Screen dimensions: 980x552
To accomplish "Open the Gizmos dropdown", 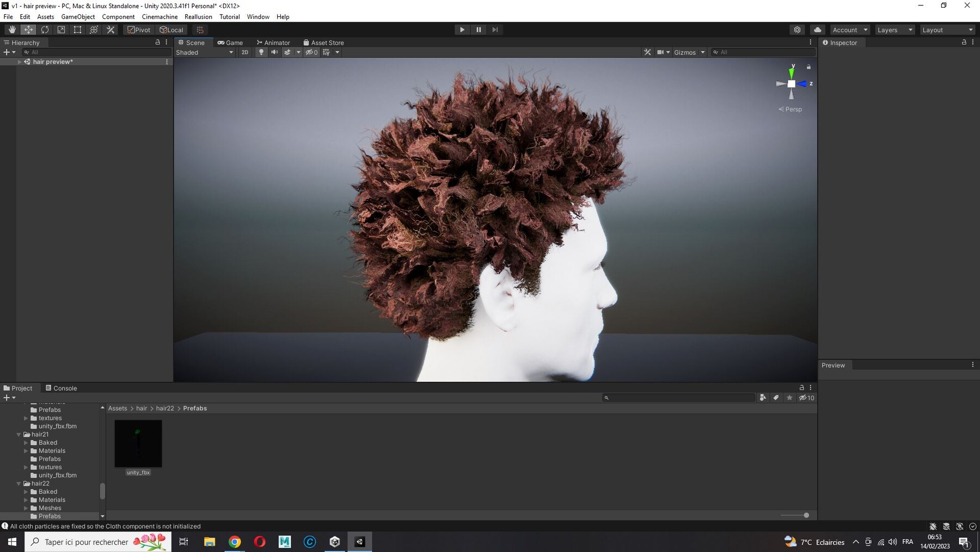I will pyautogui.click(x=689, y=52).
